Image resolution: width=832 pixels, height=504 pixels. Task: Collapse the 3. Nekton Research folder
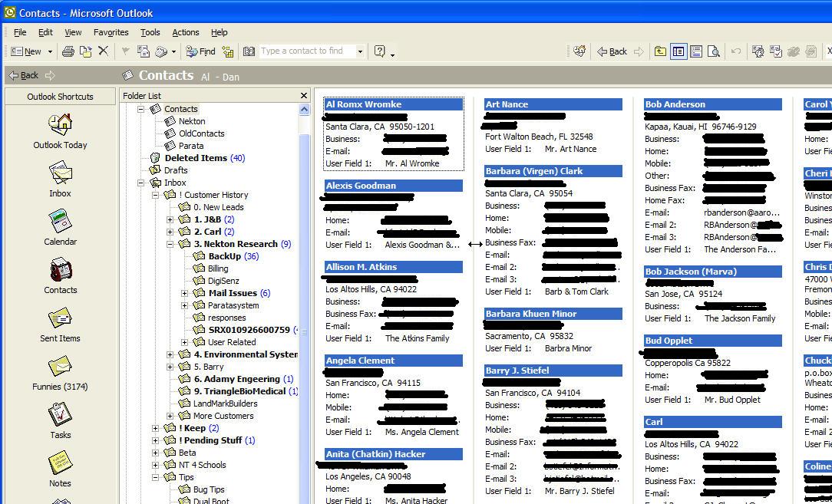170,244
